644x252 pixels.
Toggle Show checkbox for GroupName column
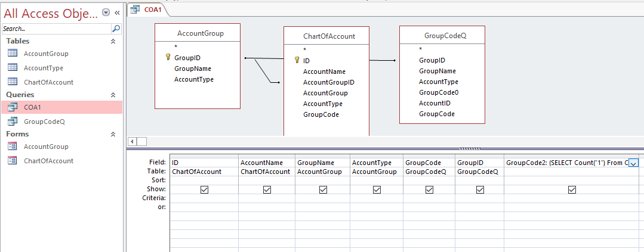point(323,189)
